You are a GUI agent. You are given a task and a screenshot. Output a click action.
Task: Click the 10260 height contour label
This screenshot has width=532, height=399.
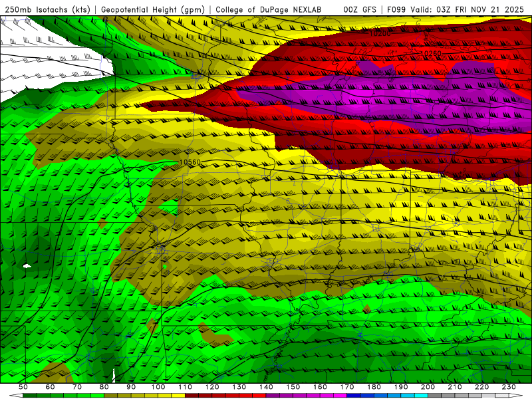pyautogui.click(x=431, y=54)
